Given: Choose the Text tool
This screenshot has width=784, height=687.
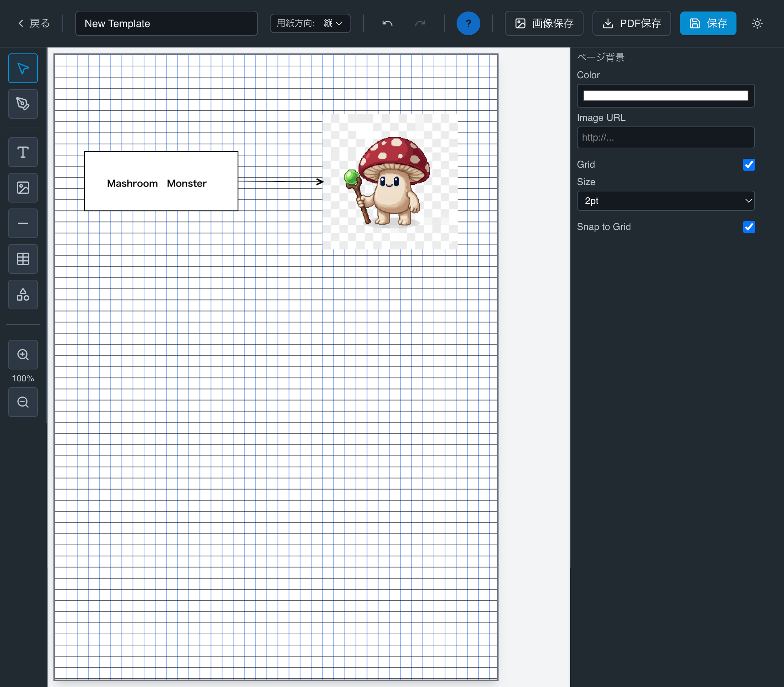Looking at the screenshot, I should click(x=23, y=152).
